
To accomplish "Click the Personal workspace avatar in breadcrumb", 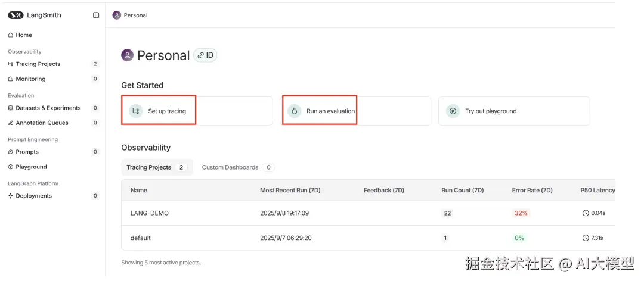I will point(116,15).
